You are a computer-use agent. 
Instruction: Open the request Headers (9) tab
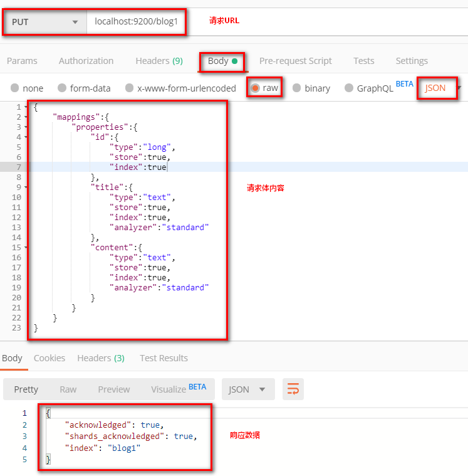tap(159, 61)
